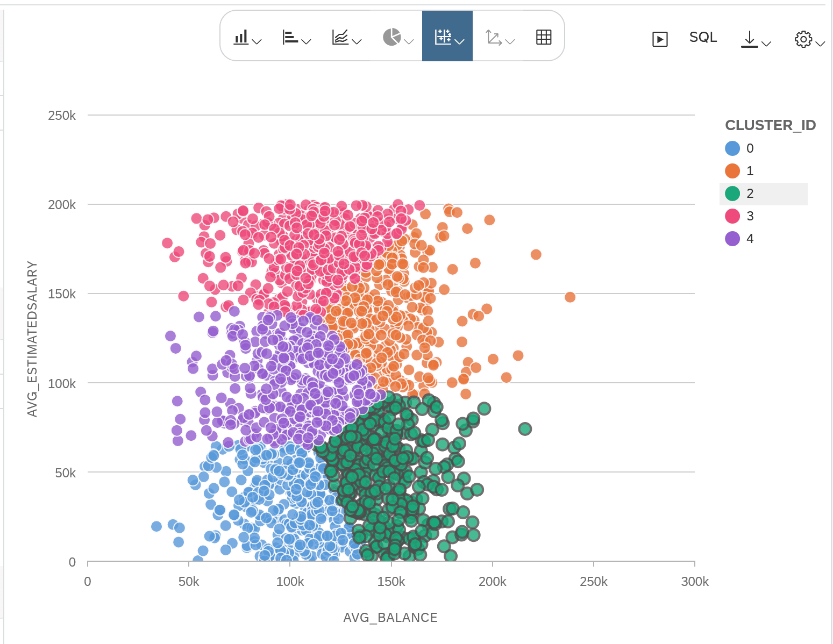Image resolution: width=833 pixels, height=644 pixels.
Task: Open the chart settings gear icon
Action: point(803,39)
